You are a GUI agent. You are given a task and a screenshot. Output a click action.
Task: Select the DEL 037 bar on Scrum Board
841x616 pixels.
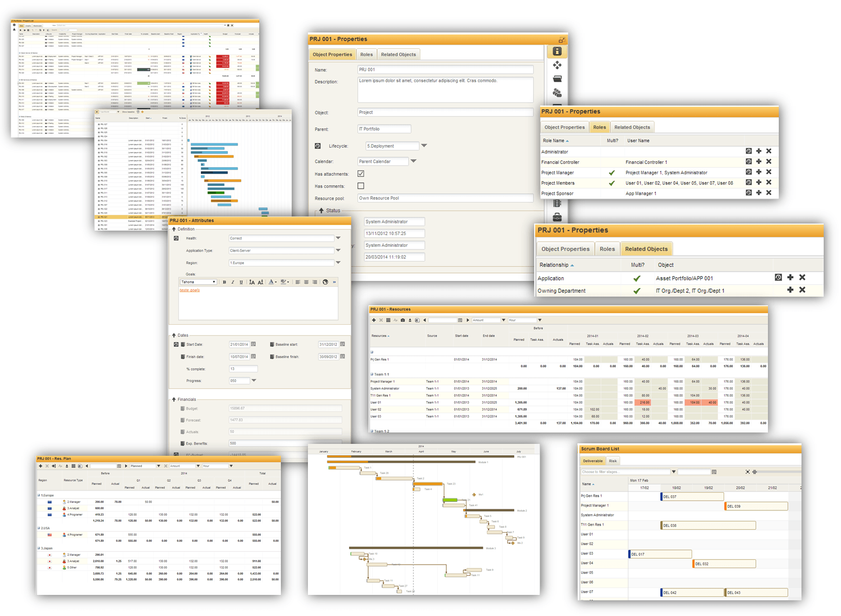coord(693,496)
